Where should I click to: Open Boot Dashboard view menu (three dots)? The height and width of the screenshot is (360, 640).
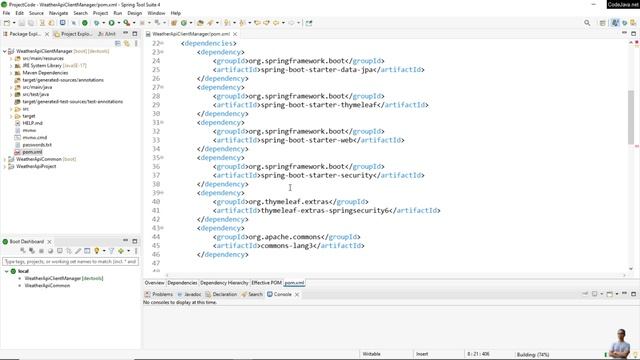tap(136, 251)
